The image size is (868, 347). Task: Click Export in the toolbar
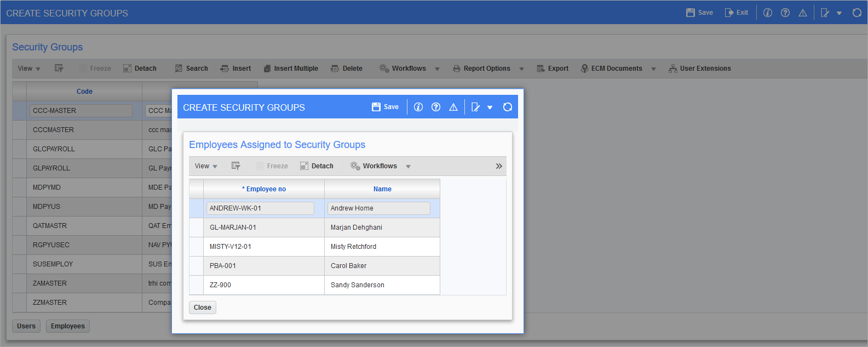pyautogui.click(x=553, y=69)
